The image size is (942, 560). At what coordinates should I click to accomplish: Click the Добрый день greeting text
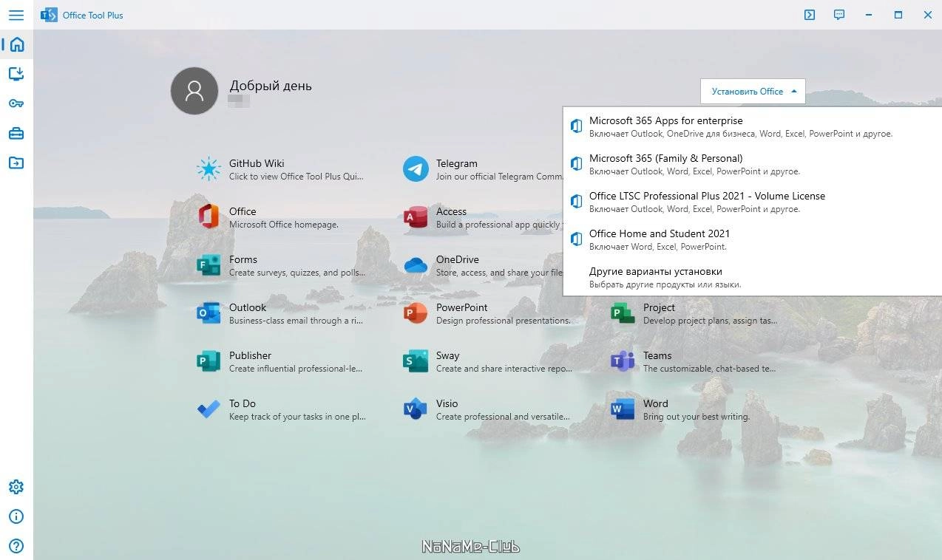271,86
